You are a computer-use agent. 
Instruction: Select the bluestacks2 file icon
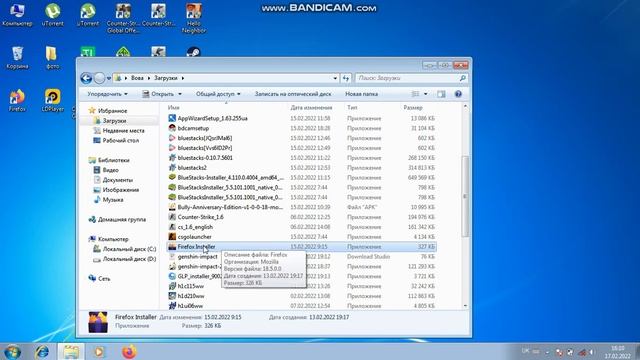(172, 168)
